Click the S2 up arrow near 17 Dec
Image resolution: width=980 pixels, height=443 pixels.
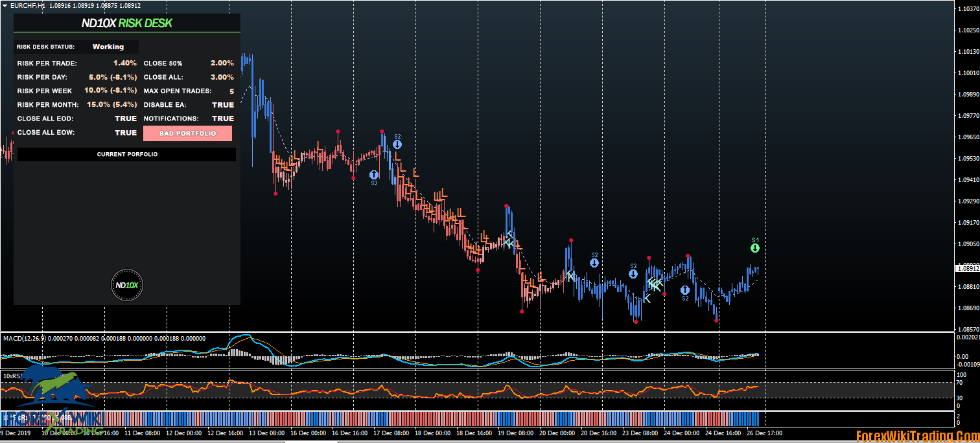(374, 175)
